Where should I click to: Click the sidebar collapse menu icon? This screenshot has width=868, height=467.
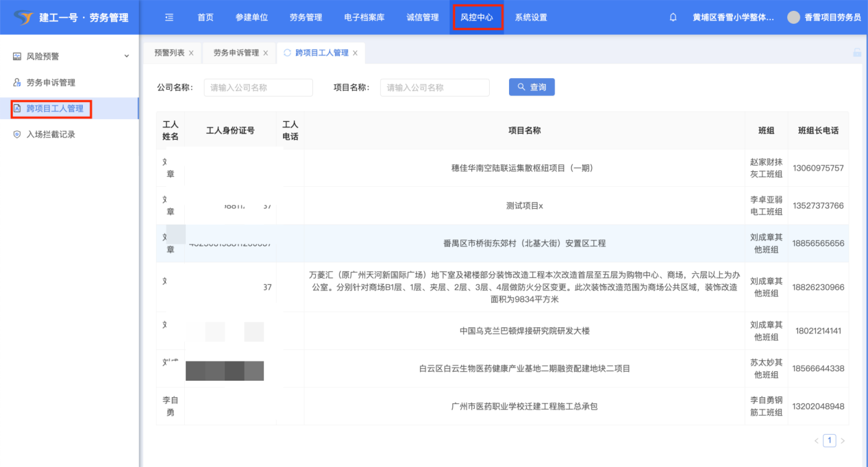click(169, 18)
